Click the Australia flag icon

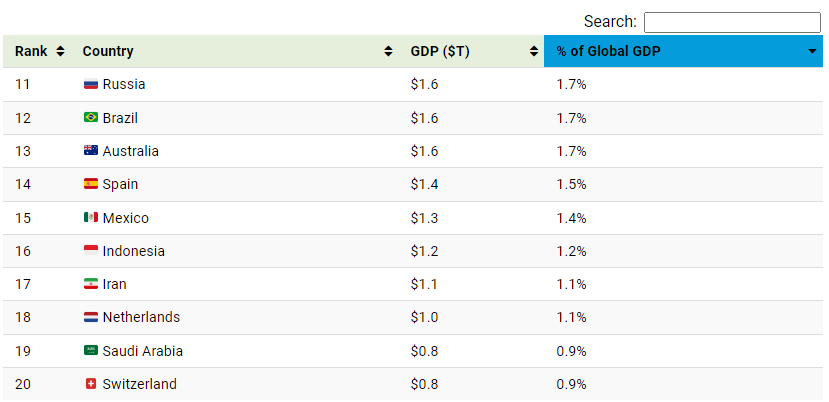point(90,151)
